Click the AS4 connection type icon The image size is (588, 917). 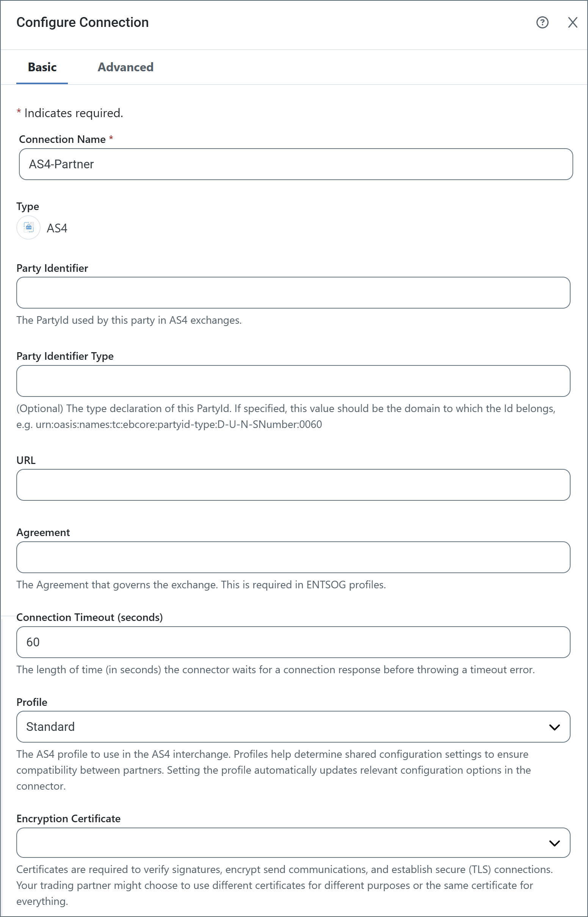[29, 228]
